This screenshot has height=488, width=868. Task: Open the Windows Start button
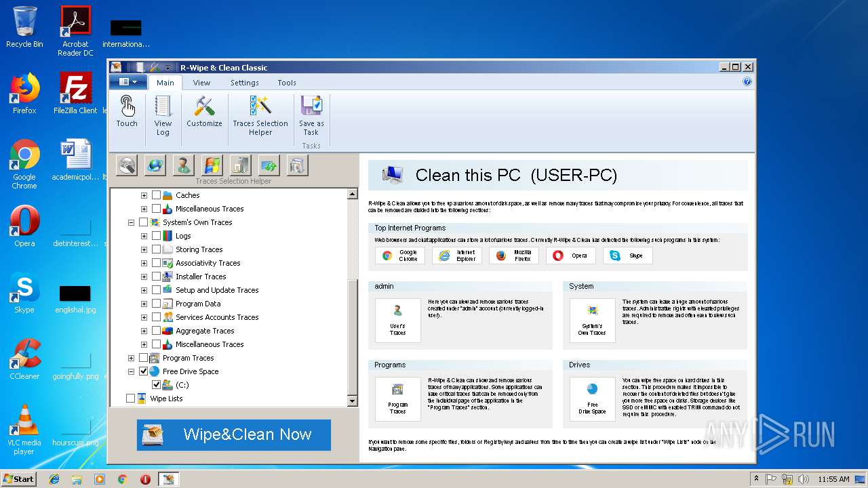coord(19,479)
